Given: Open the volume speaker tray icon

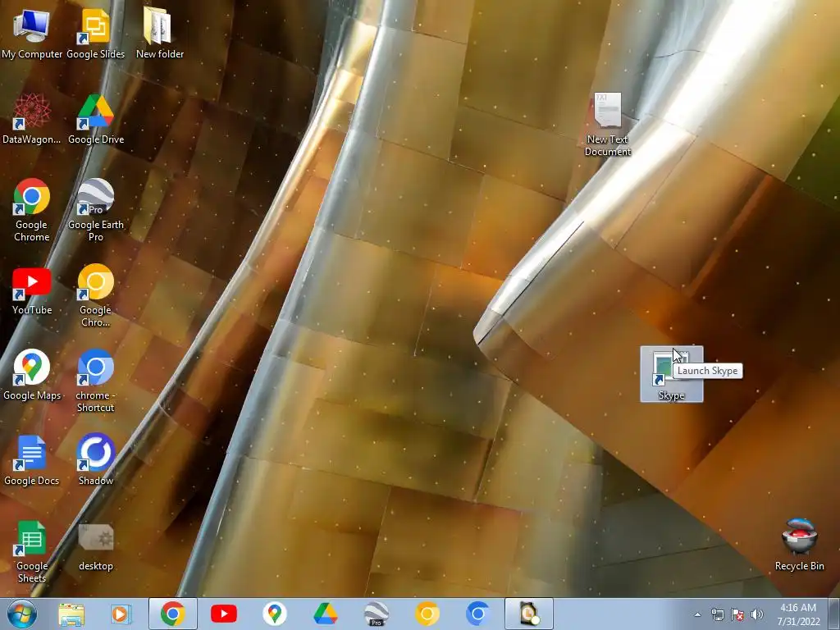Looking at the screenshot, I should click(757, 614).
